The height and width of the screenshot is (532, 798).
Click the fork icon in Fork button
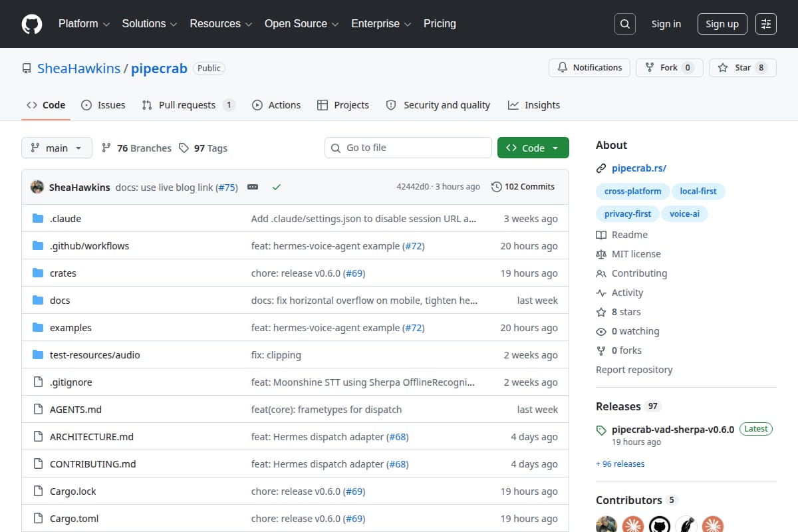point(649,68)
